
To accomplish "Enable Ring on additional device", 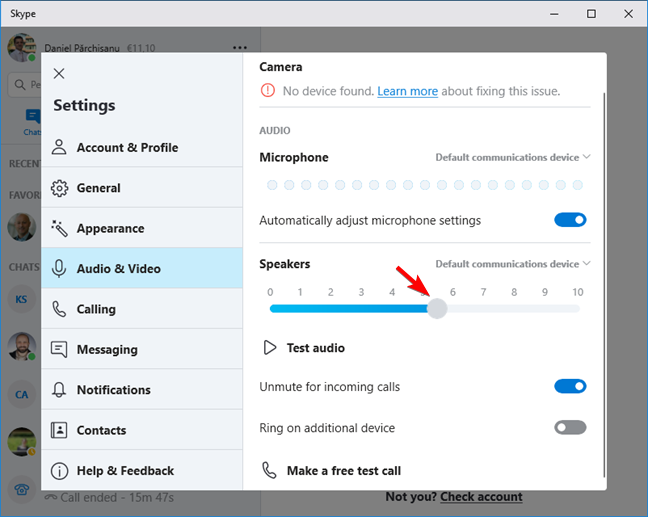I will [570, 427].
